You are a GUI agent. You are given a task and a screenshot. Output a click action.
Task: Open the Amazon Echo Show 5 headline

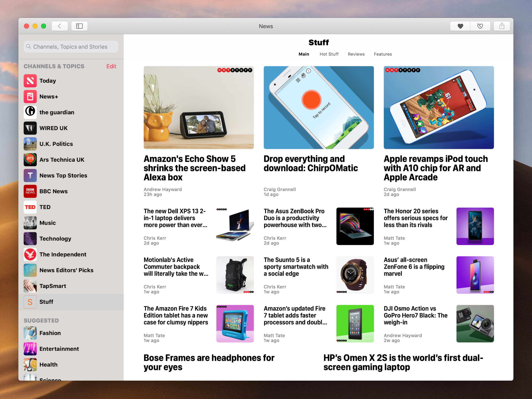point(195,168)
